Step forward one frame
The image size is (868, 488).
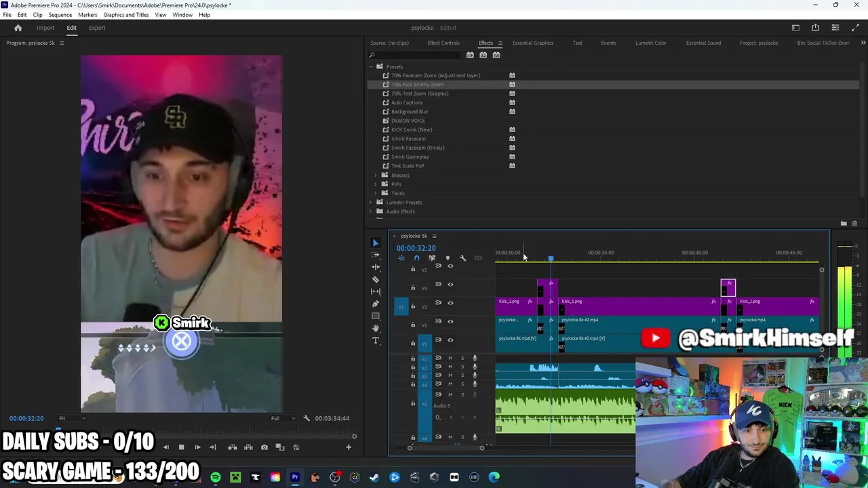click(x=197, y=447)
